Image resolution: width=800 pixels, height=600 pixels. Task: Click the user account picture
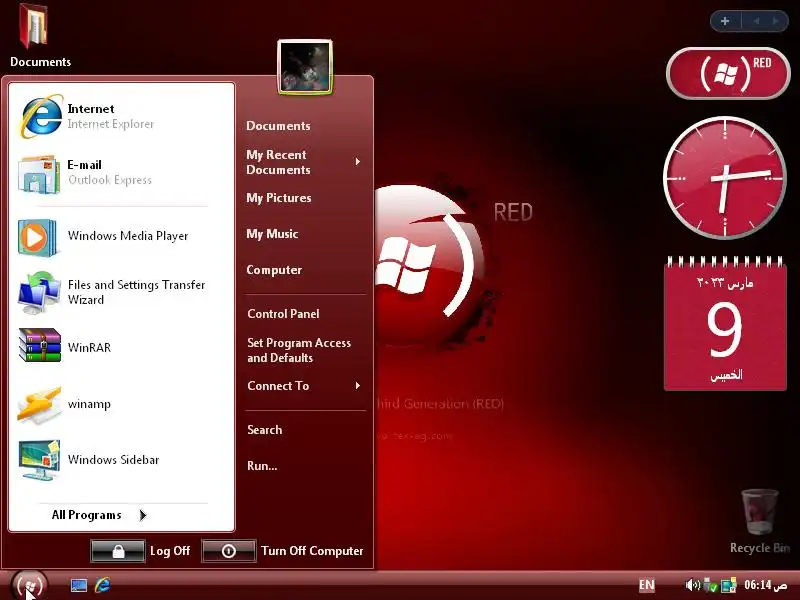[x=305, y=67]
